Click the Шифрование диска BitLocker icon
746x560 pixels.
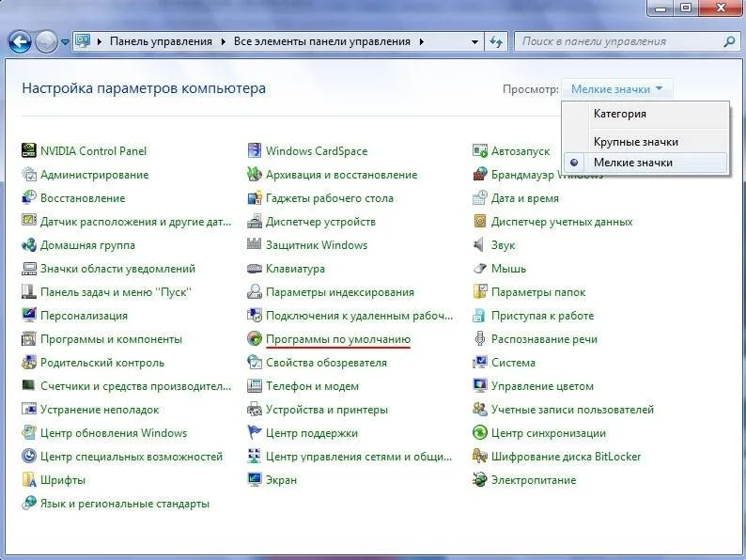[480, 457]
